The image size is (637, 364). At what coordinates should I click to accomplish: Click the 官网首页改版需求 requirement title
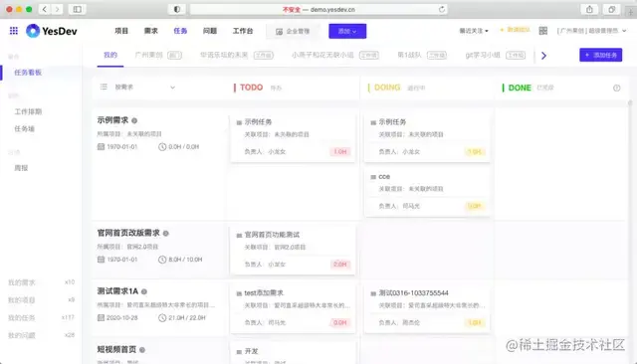(128, 233)
